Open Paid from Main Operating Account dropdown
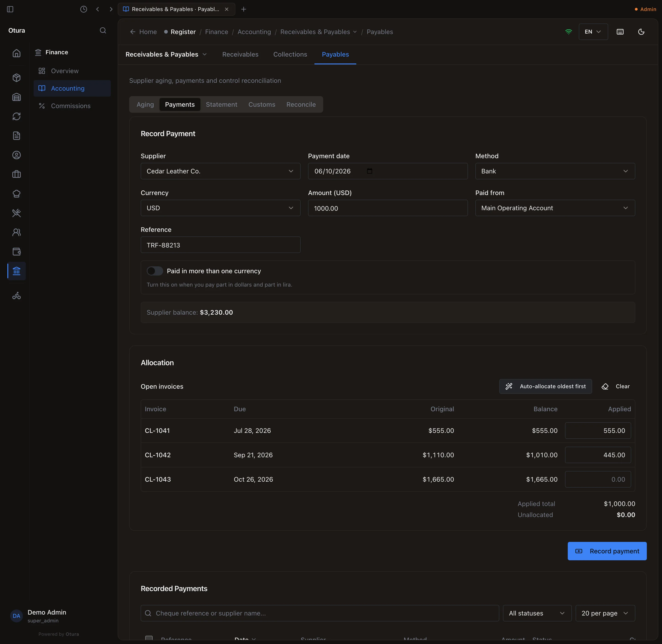Viewport: 662px width, 644px height. (555, 208)
